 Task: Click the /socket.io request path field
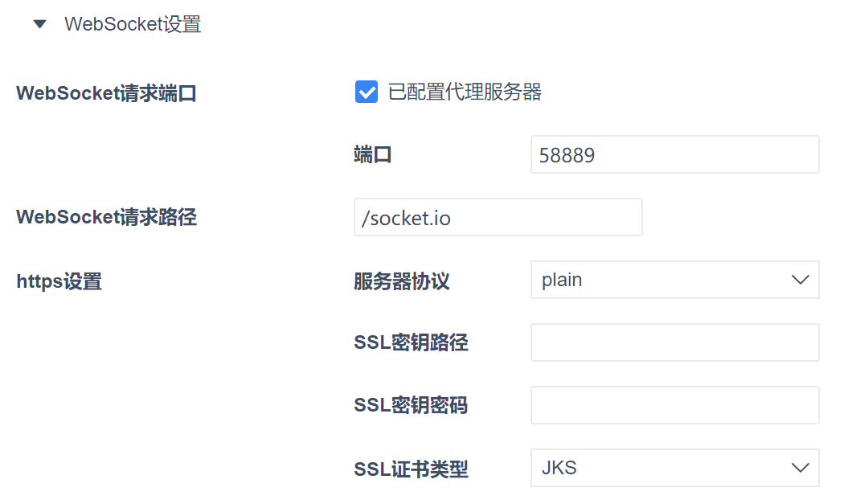tap(498, 217)
